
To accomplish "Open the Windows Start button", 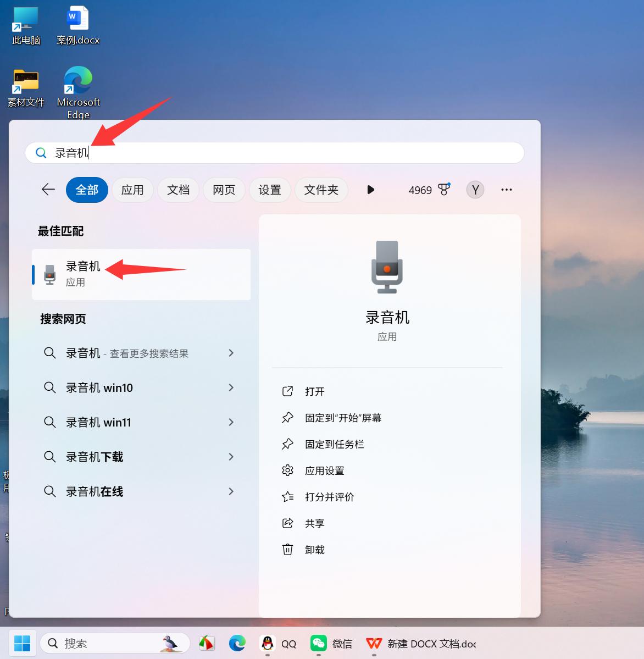I will [23, 643].
